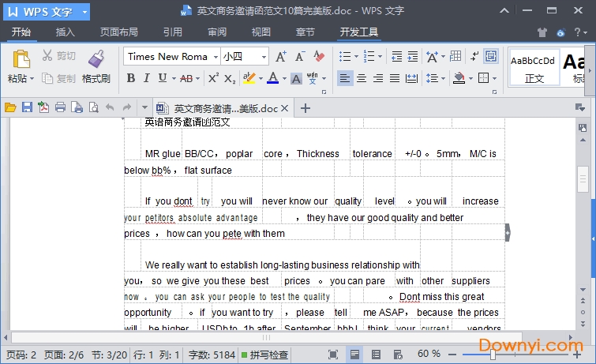
Task: Click the print icon in quick toolbar
Action: [x=60, y=107]
